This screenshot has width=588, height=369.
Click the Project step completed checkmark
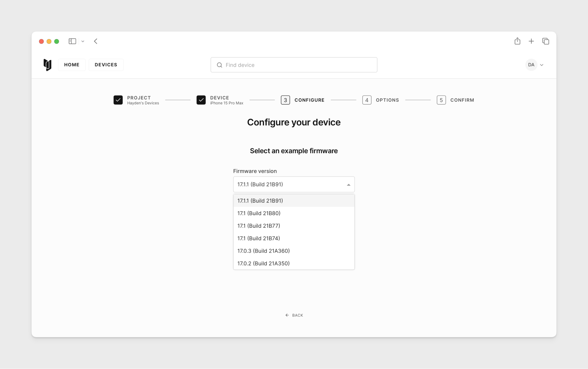118,100
